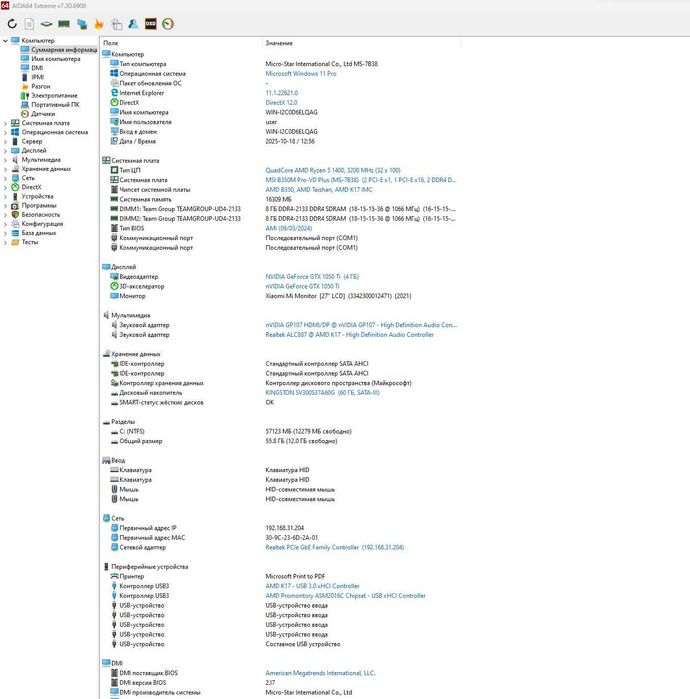
Task: Open MSI B350M Pro-VD Plus link
Action: click(361, 180)
